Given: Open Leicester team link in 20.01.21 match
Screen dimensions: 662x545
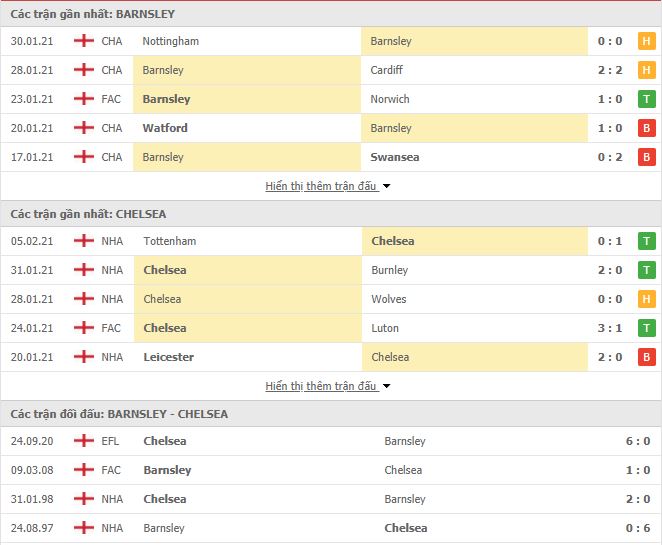Looking at the screenshot, I should coord(168,357).
